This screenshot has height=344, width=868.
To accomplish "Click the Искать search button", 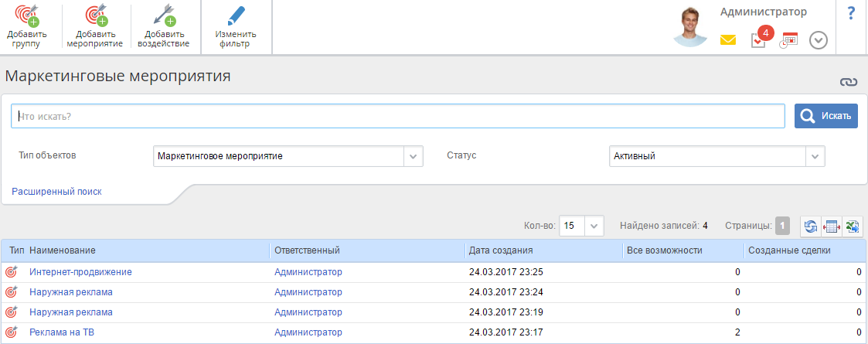I will click(x=826, y=116).
